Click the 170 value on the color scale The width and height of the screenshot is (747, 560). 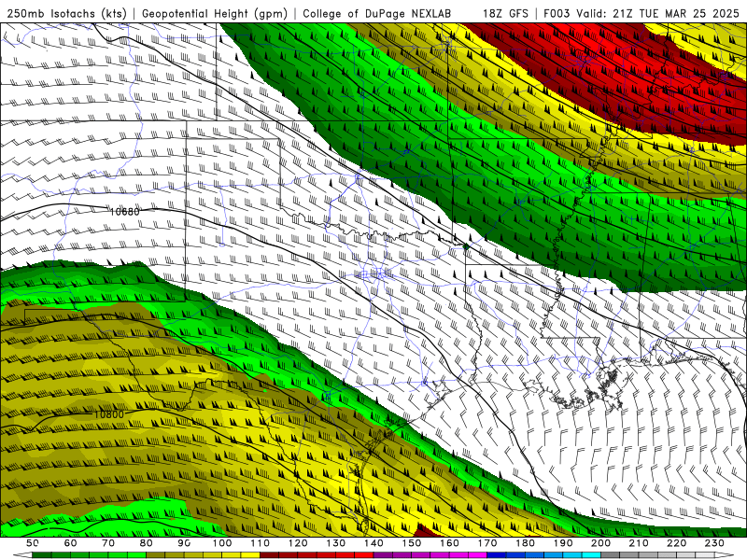[487, 543]
